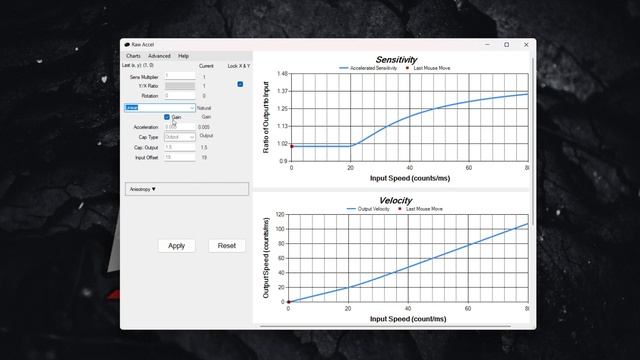Click the horizontal scrollbar below Velocity chart
The width and height of the screenshot is (640, 360).
coord(385,326)
